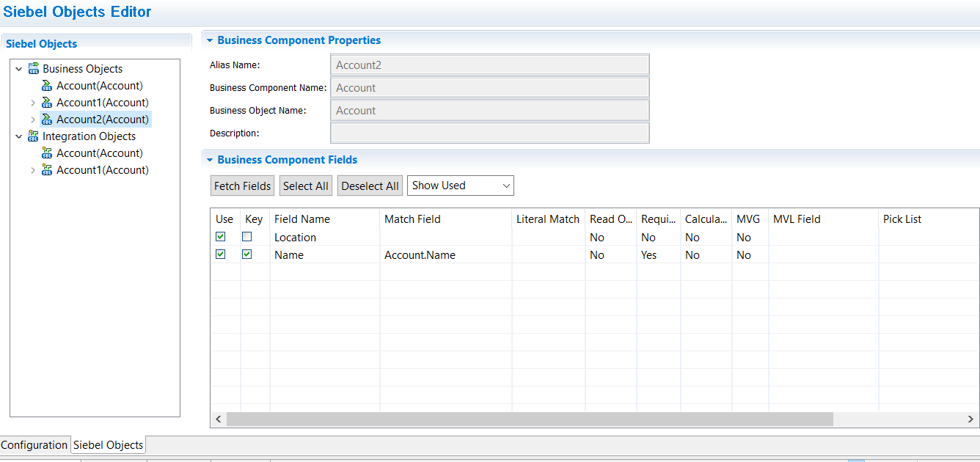
Task: Expand the Account2(Account) tree node
Action: click(33, 120)
